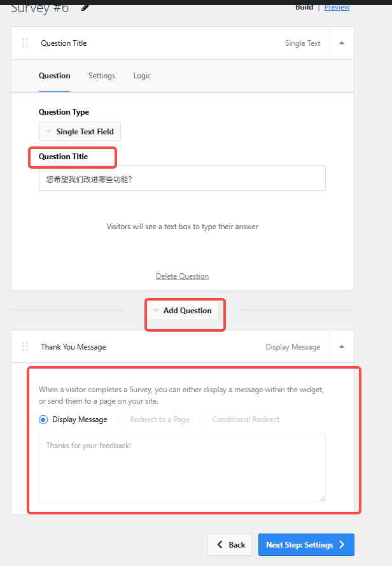The image size is (392, 566).
Task: Switch to the Settings tab
Action: [x=102, y=76]
